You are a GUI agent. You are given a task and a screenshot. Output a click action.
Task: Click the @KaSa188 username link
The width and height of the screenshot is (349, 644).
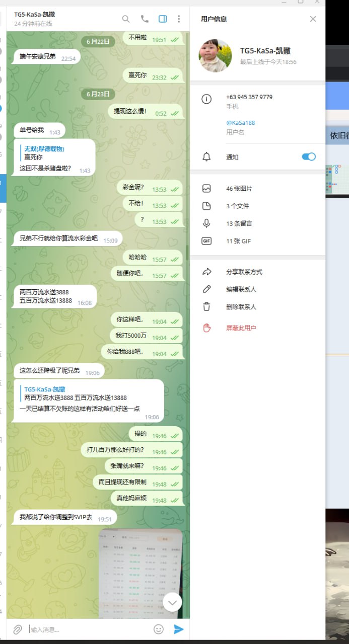pyautogui.click(x=240, y=123)
